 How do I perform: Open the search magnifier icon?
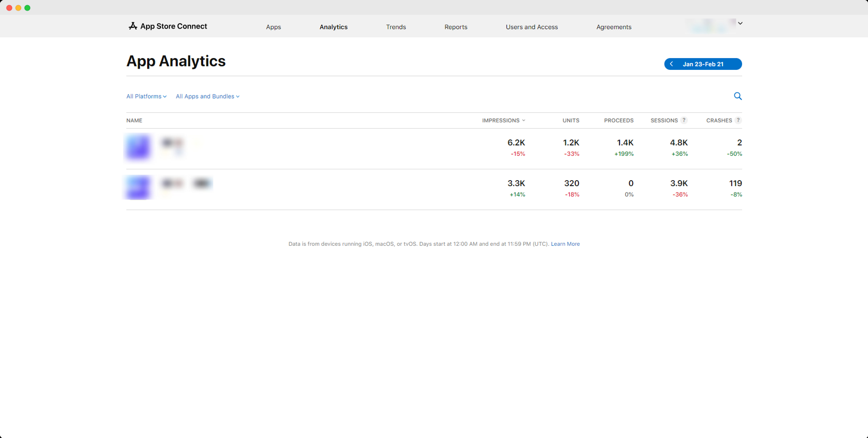(737, 96)
